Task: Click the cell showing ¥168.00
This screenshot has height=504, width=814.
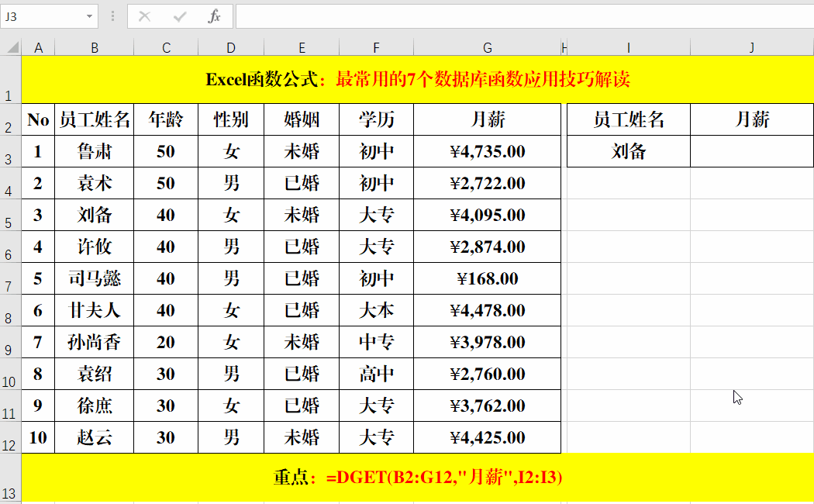Action: [487, 278]
